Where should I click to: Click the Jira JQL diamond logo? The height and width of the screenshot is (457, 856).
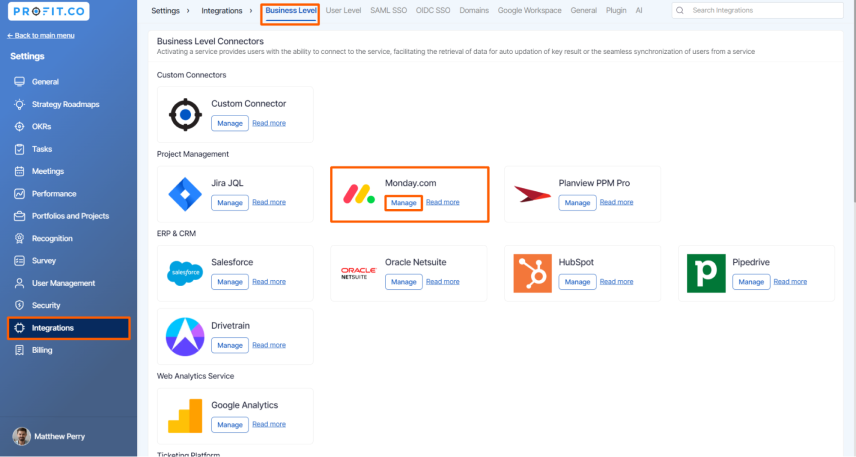(x=185, y=194)
